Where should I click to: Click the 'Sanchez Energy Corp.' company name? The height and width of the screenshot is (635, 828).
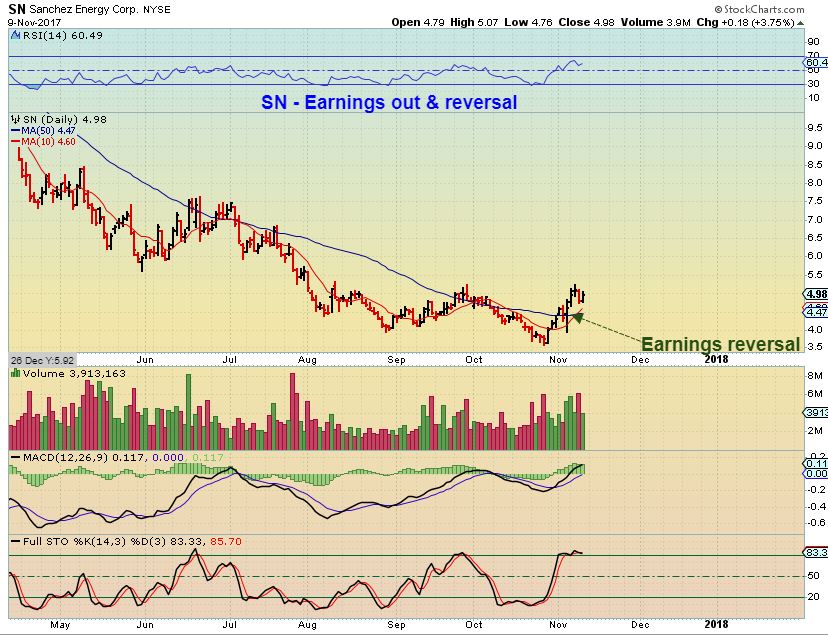84,10
